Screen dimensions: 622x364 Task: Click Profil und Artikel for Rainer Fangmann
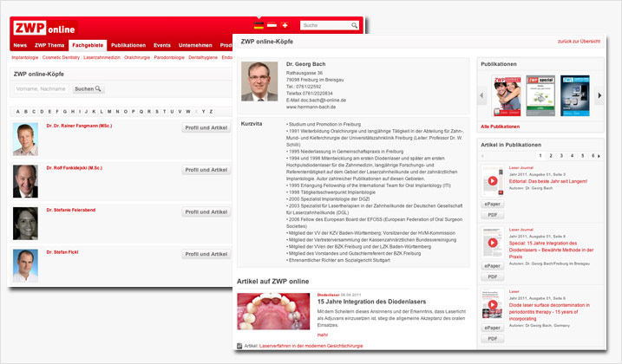[x=206, y=127]
